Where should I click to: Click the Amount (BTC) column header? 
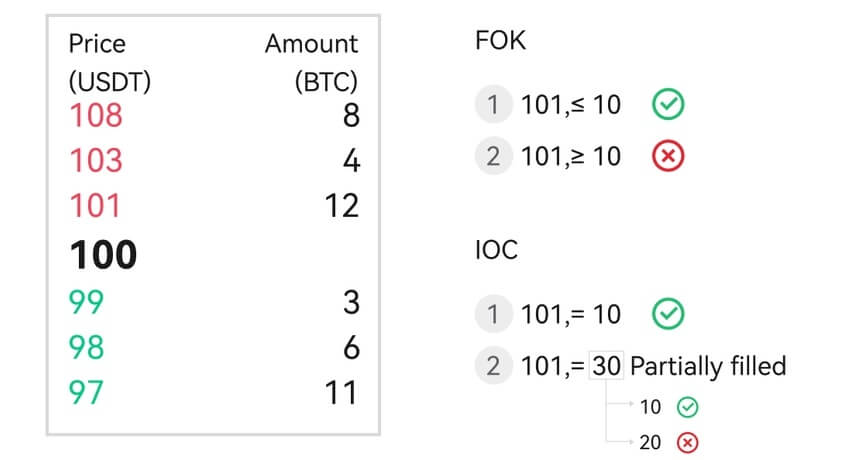[311, 62]
